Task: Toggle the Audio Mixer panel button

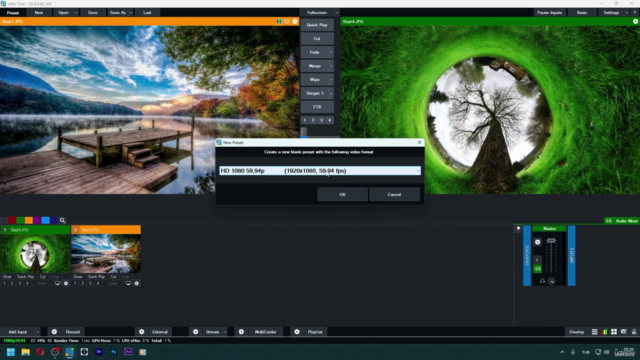Action: tap(622, 221)
